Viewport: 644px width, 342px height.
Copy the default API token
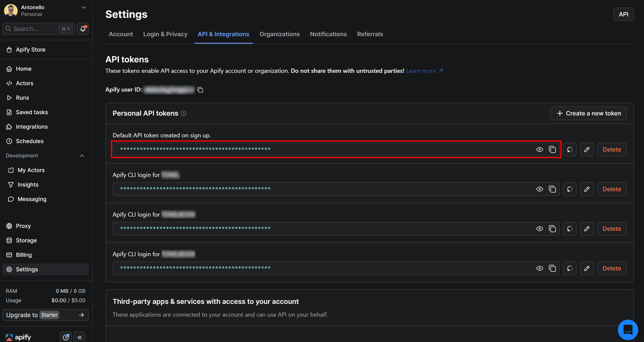pos(552,149)
